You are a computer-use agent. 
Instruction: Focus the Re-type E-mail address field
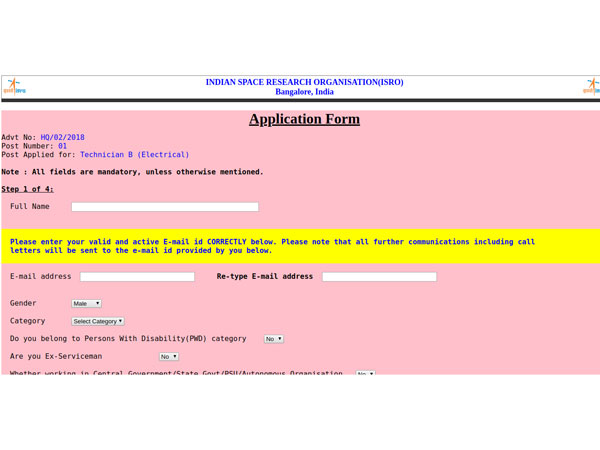coord(379,277)
